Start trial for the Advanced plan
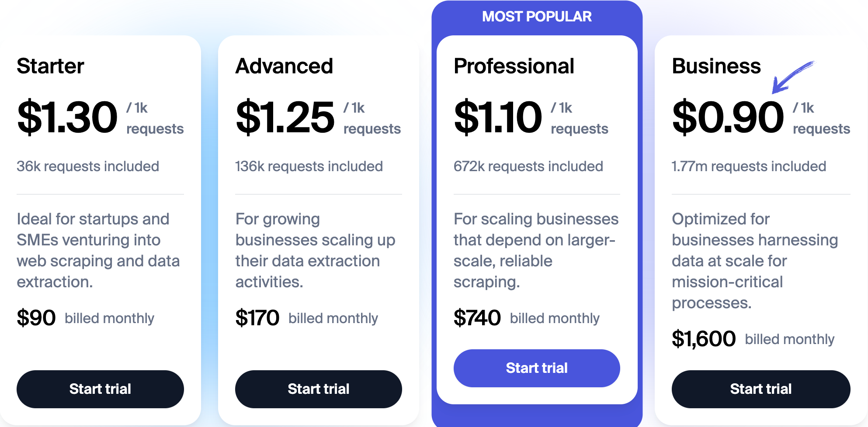The image size is (868, 427). click(319, 389)
